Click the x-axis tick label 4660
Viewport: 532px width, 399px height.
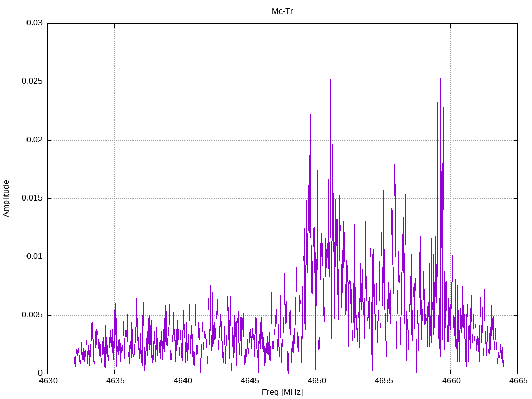coord(451,381)
